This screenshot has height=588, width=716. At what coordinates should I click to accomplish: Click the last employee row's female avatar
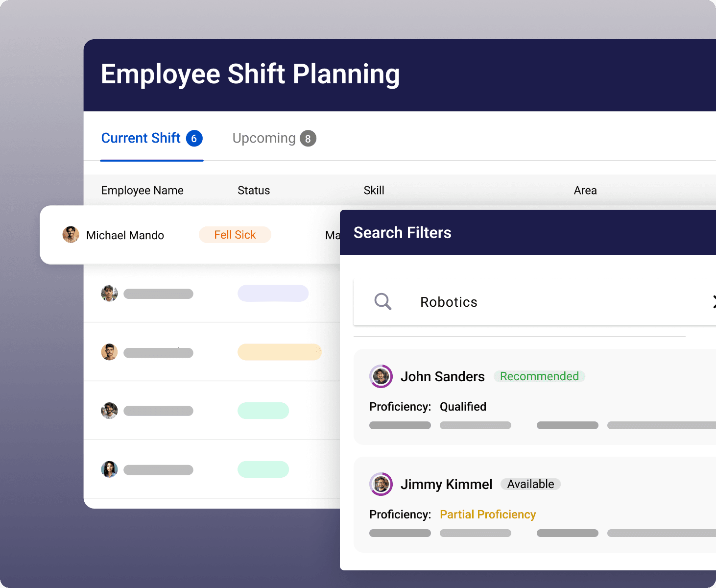(109, 469)
